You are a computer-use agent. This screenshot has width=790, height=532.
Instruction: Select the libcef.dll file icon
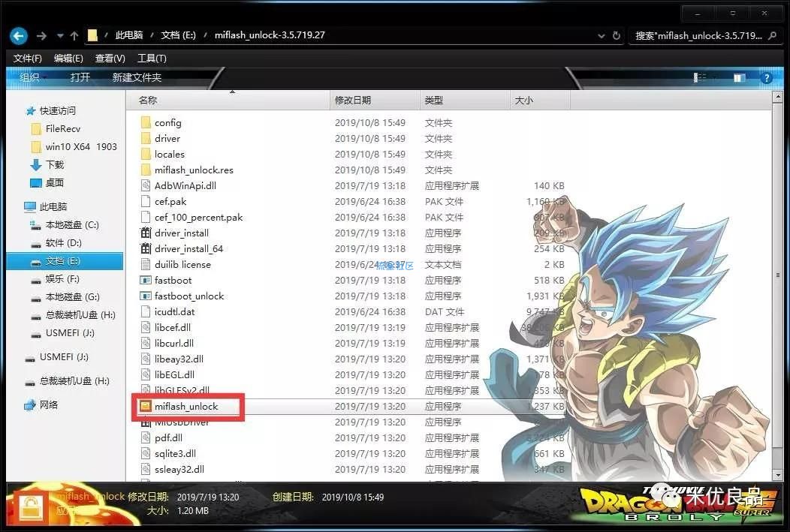(146, 328)
